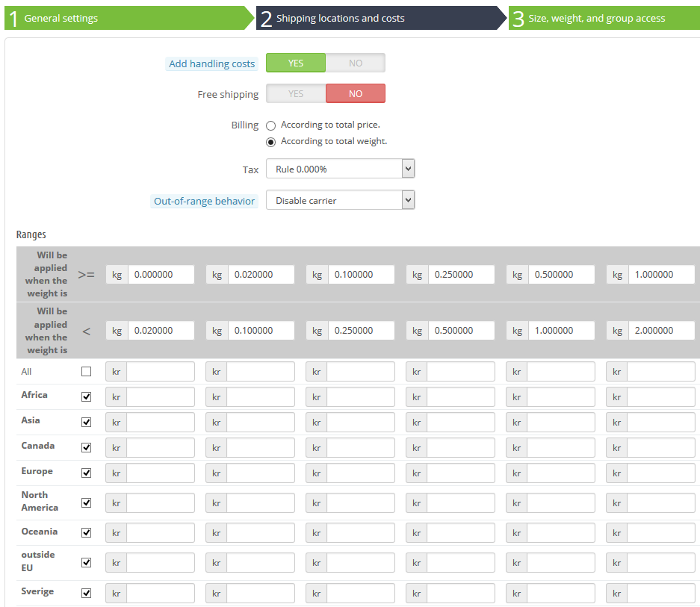
Task: Set Free shipping to YES
Action: pos(296,94)
